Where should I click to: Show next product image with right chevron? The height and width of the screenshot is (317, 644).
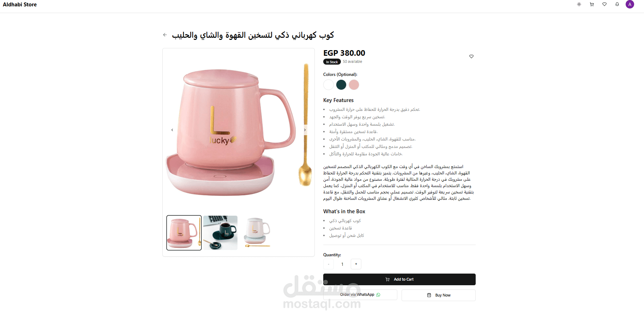[x=305, y=130]
